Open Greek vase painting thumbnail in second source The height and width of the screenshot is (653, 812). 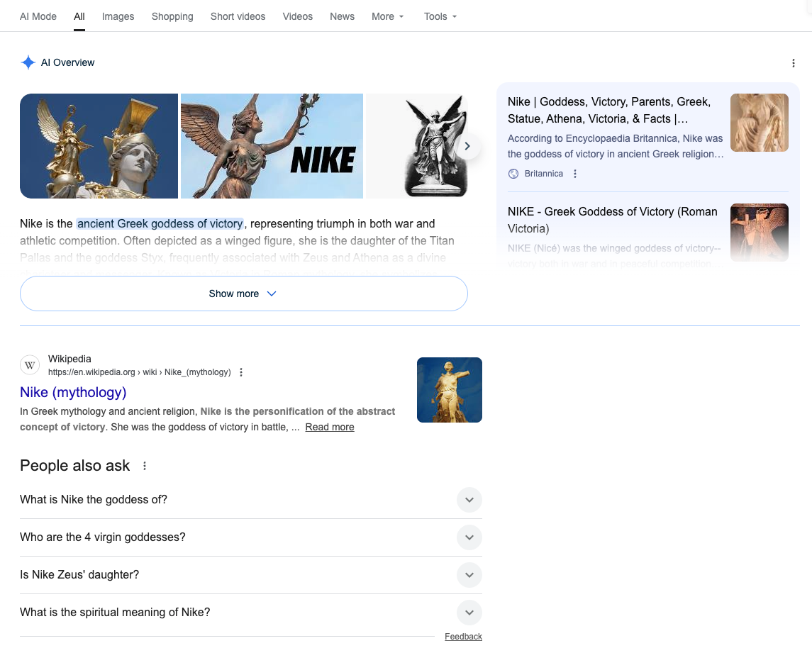coord(760,233)
